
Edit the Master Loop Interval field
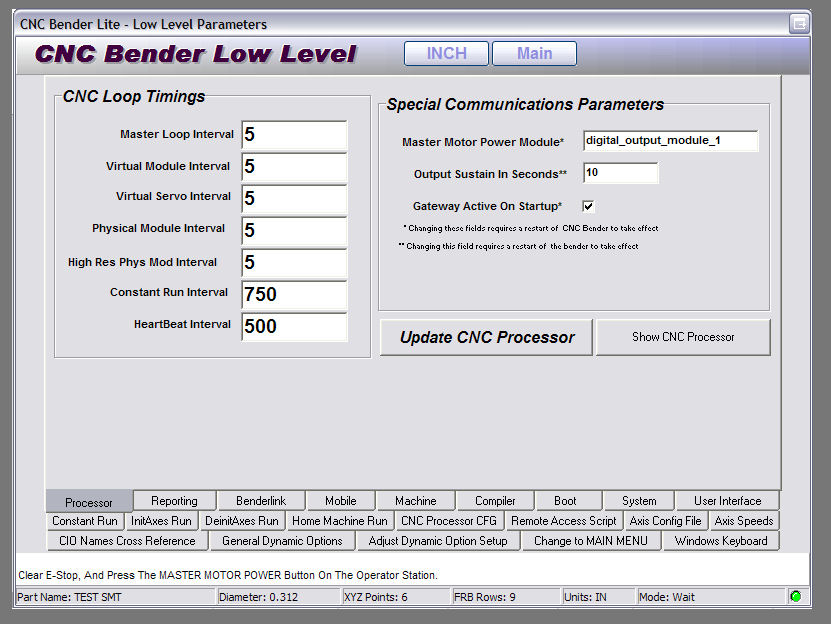[x=294, y=135]
